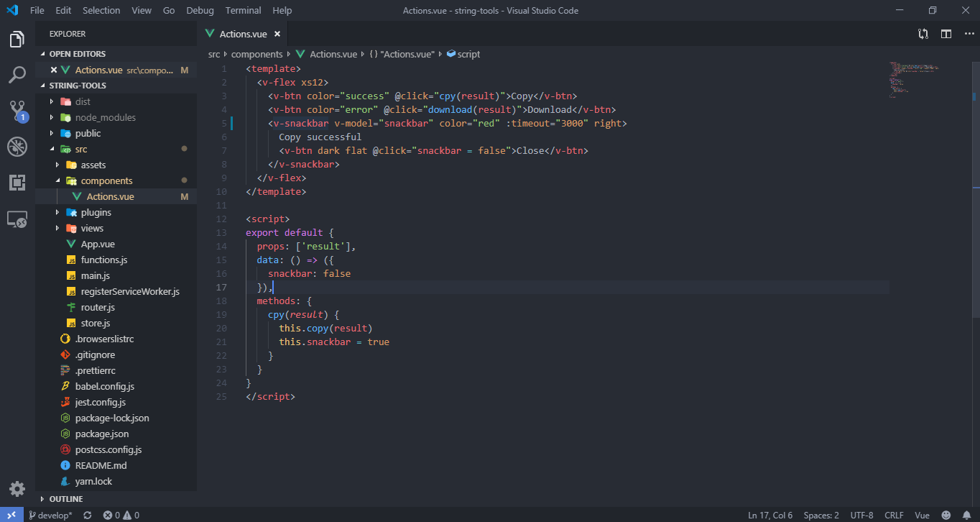This screenshot has height=522, width=980.
Task: Change file encoding via UTF-8
Action: click(x=861, y=515)
